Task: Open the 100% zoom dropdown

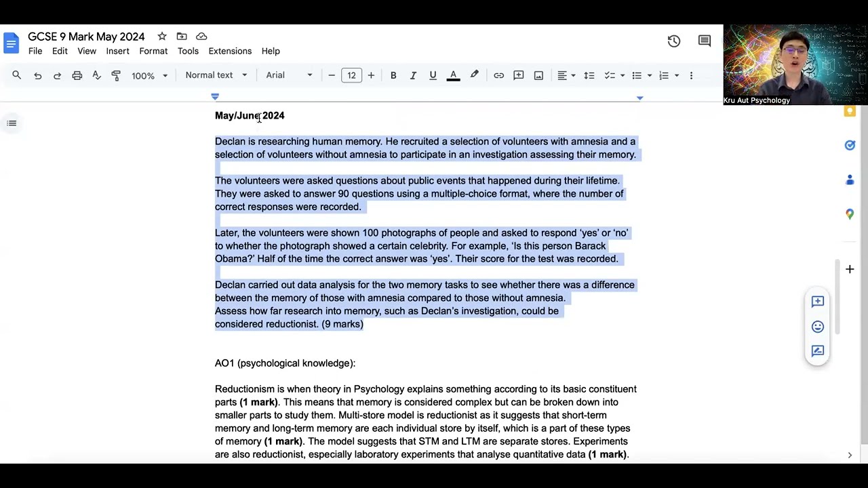Action: tap(149, 75)
